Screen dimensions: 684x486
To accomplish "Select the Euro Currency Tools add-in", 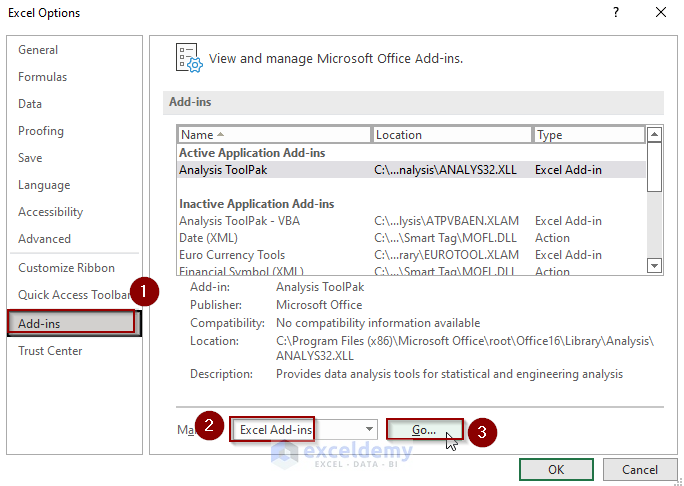I will [x=232, y=255].
